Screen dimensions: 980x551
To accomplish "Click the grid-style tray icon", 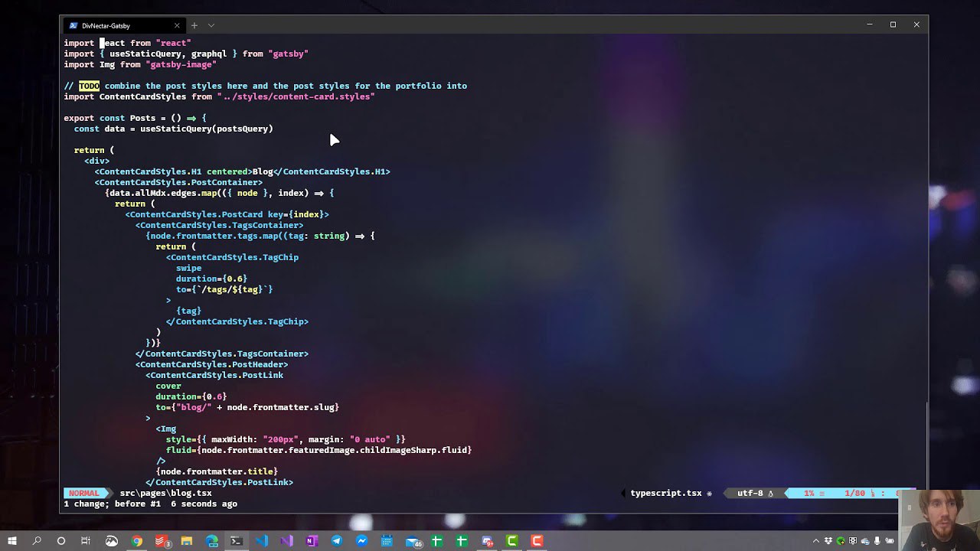I will [852, 541].
